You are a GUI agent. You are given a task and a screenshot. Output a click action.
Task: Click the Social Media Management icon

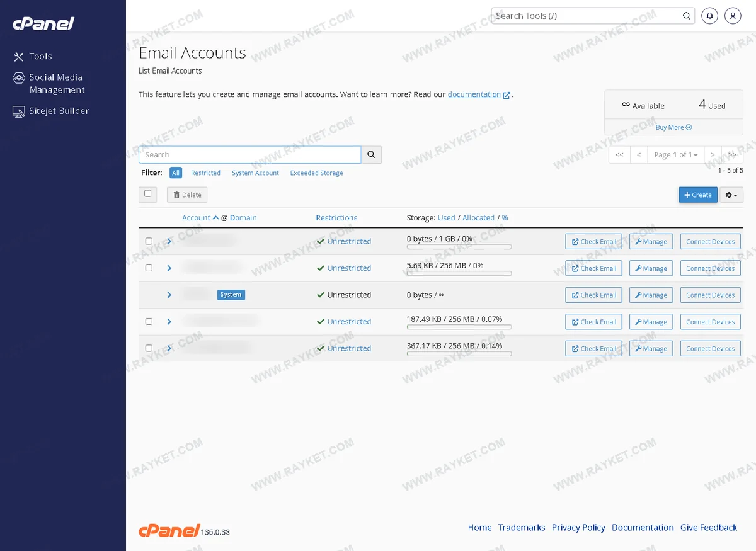coord(18,78)
